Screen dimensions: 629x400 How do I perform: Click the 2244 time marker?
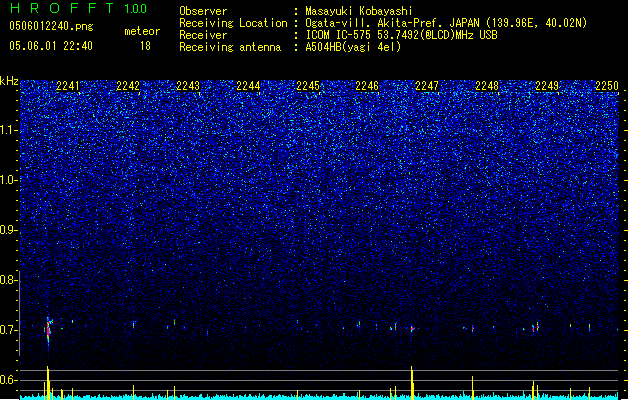click(x=248, y=86)
